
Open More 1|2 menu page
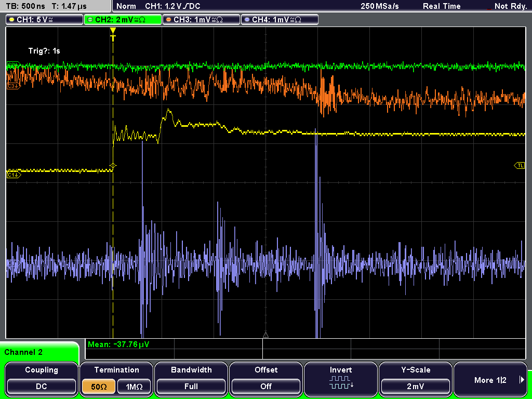pyautogui.click(x=490, y=379)
